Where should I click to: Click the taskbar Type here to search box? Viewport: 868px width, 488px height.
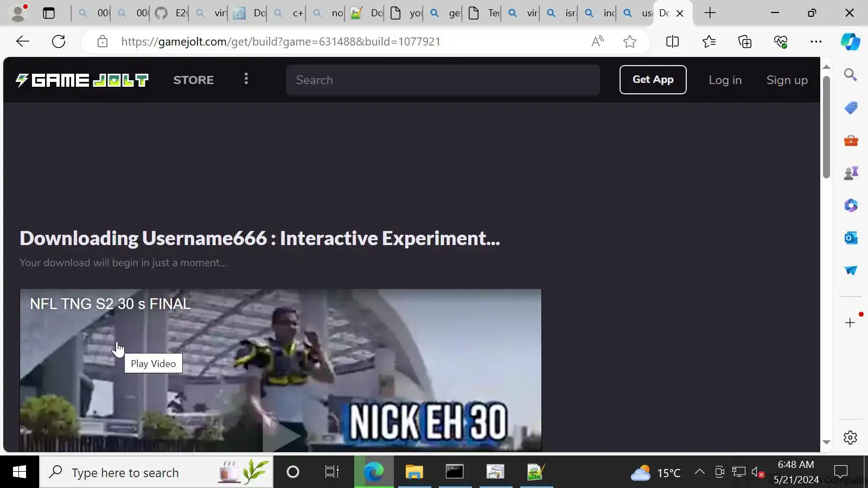coord(156,472)
